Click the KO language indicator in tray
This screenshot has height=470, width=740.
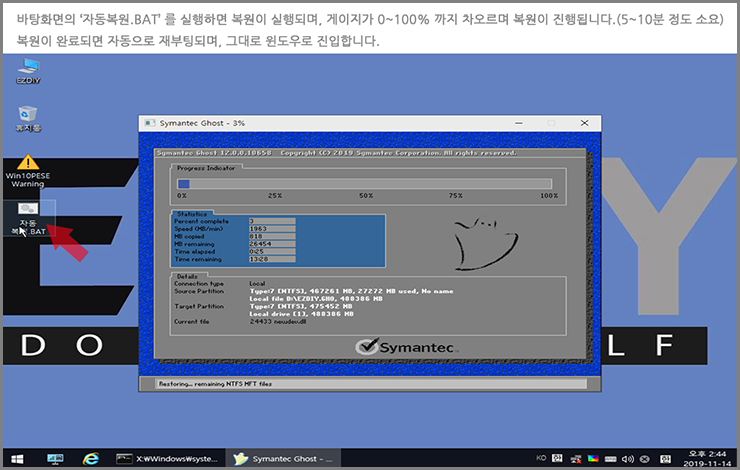click(541, 458)
